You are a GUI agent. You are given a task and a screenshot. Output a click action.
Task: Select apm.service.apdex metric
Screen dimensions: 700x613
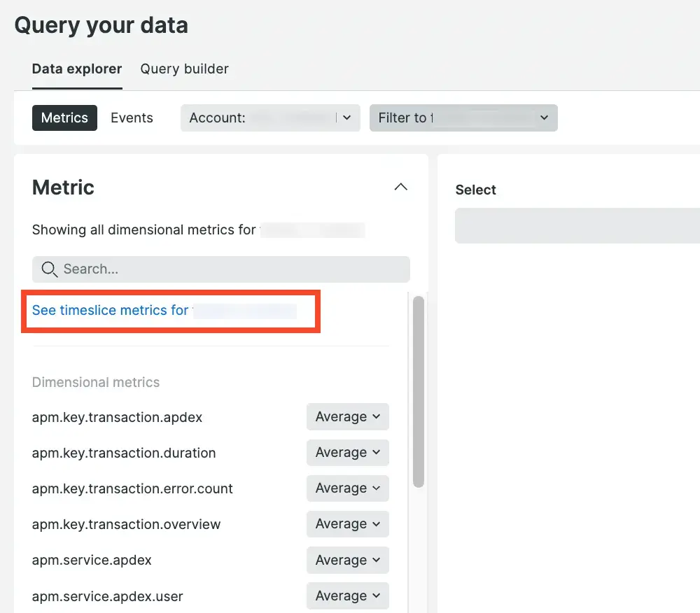(x=92, y=560)
